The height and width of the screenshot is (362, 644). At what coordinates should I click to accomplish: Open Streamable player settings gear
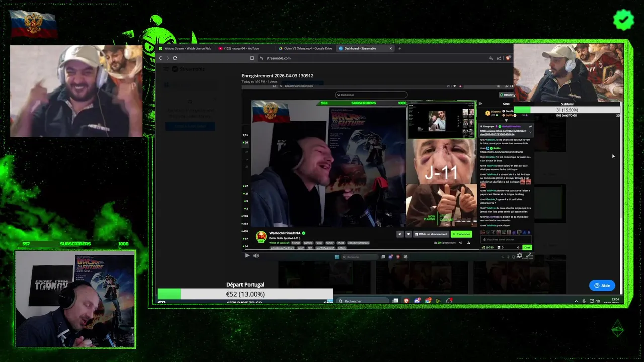(x=520, y=255)
